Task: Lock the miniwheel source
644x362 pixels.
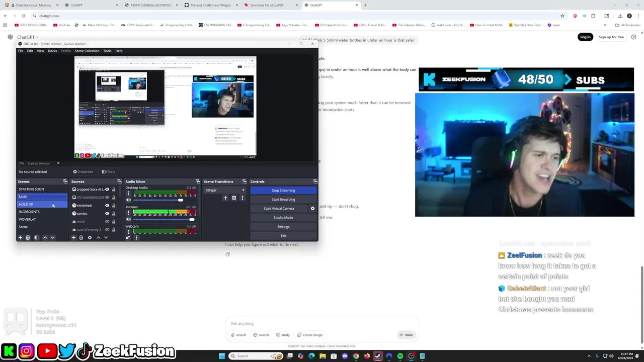Action: pos(114,206)
